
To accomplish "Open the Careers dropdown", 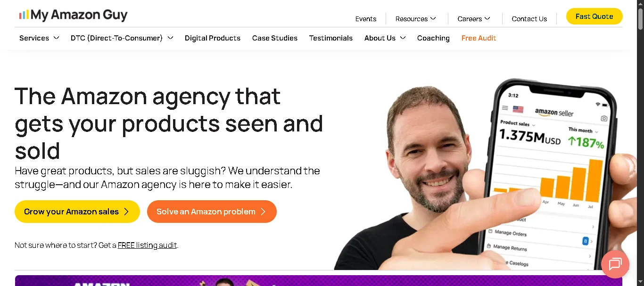I will [474, 19].
